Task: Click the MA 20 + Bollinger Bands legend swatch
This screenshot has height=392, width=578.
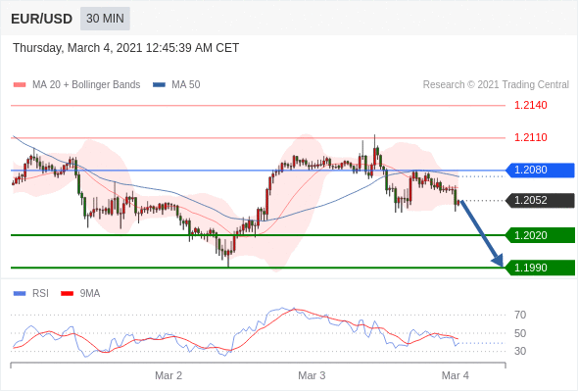Action: tap(20, 85)
